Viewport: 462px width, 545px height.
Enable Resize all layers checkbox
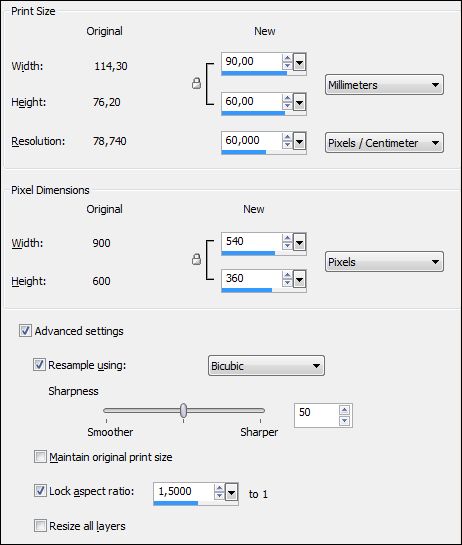(x=40, y=525)
